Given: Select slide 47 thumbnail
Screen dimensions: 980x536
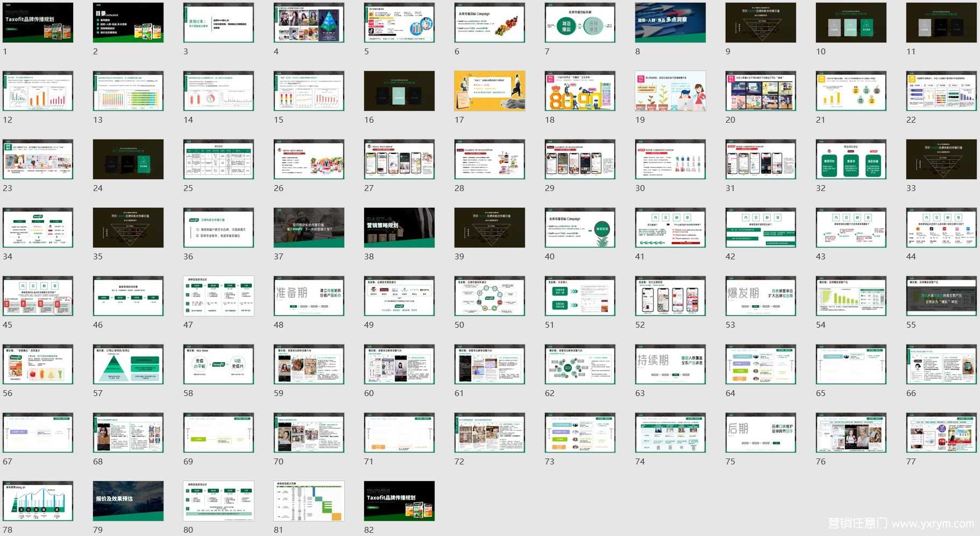Looking at the screenshot, I should tap(218, 296).
